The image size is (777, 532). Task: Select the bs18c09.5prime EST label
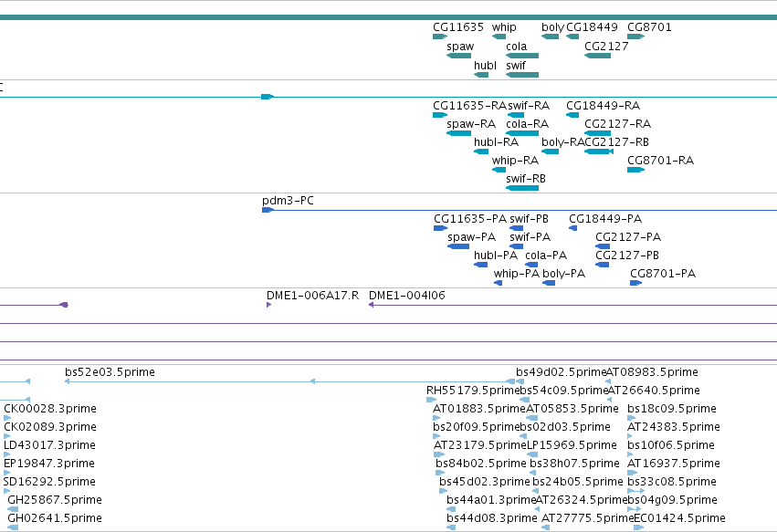(672, 409)
